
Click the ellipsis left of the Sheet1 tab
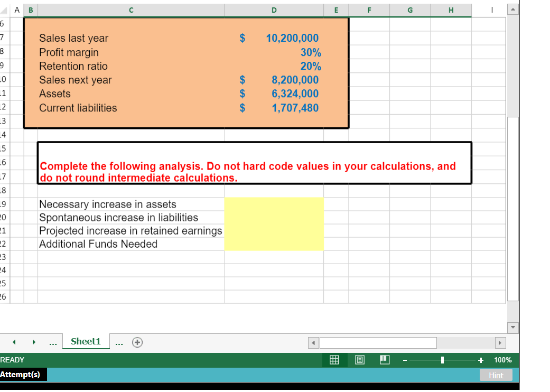click(53, 342)
